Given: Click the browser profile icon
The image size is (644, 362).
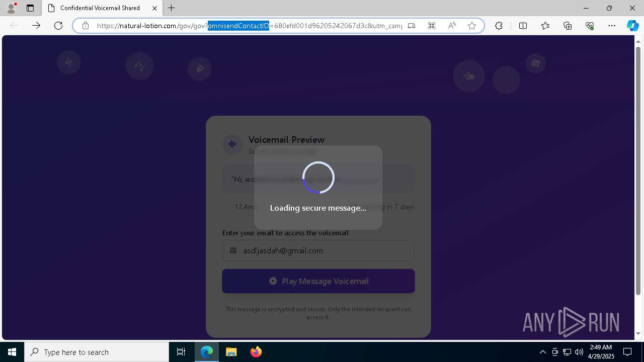Looking at the screenshot, I should point(11,8).
